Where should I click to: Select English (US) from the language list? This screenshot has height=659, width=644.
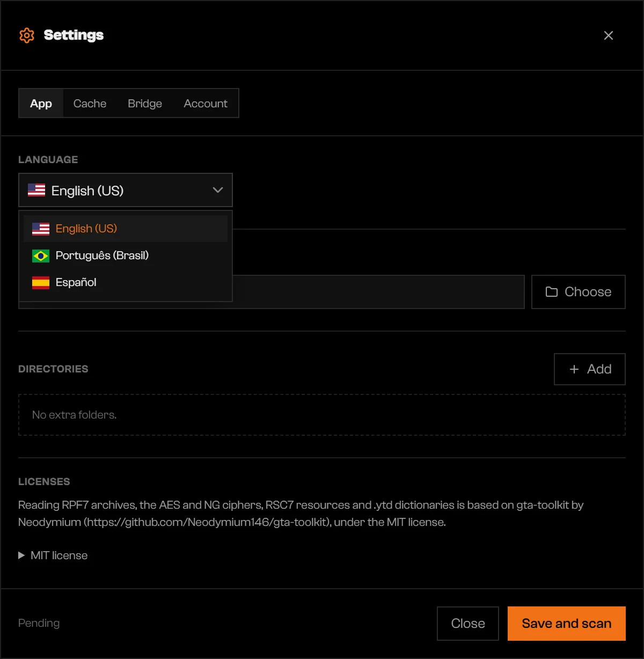126,229
